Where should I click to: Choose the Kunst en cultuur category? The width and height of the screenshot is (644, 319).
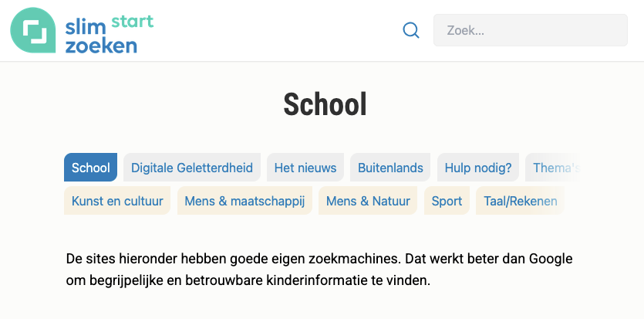point(117,201)
